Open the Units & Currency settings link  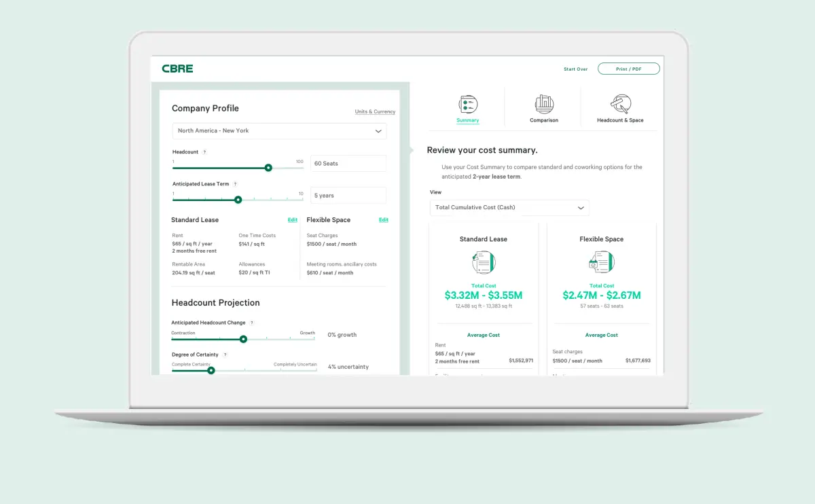click(x=374, y=111)
